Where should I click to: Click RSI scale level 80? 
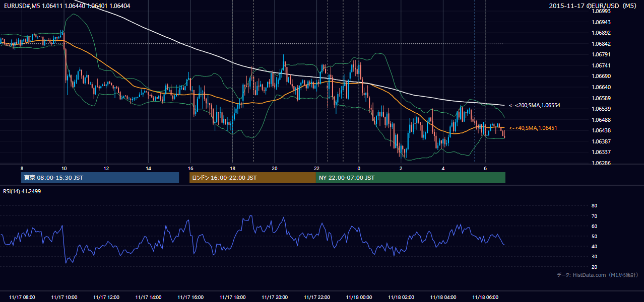(594, 206)
